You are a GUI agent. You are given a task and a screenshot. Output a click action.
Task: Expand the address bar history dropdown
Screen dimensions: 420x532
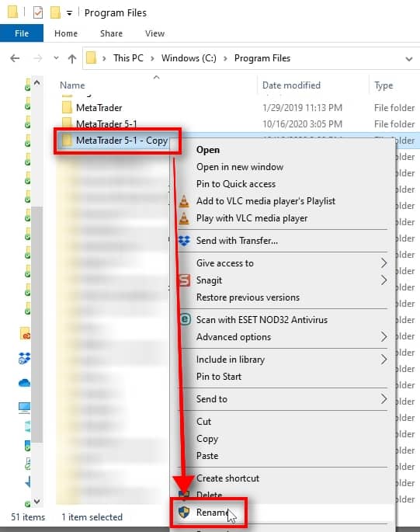409,59
